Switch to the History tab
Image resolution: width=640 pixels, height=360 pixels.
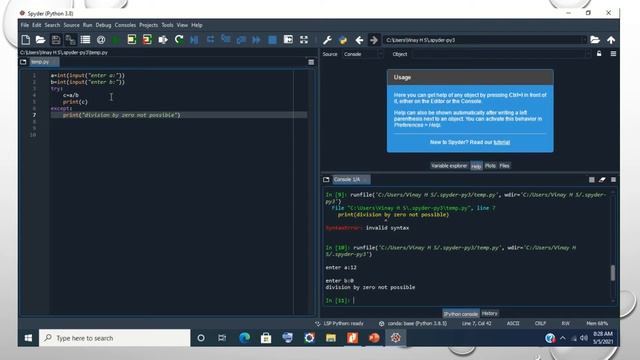pos(489,313)
